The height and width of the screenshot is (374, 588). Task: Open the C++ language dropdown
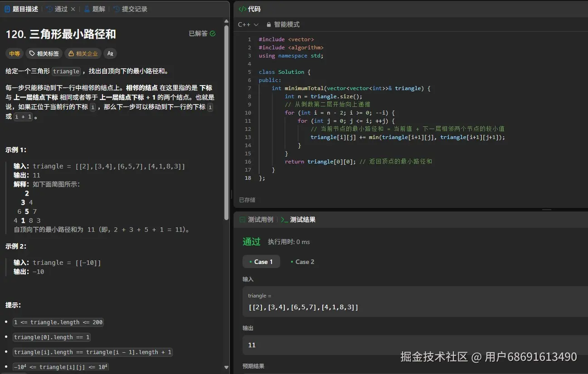click(248, 24)
